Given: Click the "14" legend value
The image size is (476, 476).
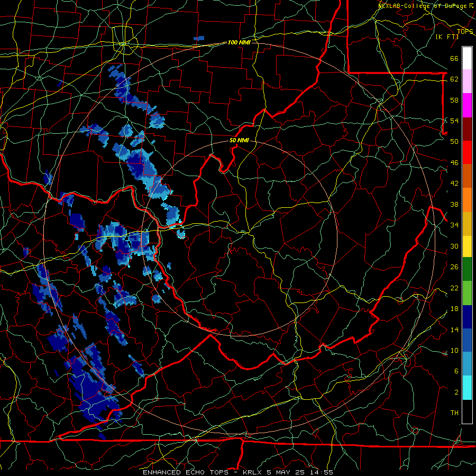Looking at the screenshot, I should (454, 329).
